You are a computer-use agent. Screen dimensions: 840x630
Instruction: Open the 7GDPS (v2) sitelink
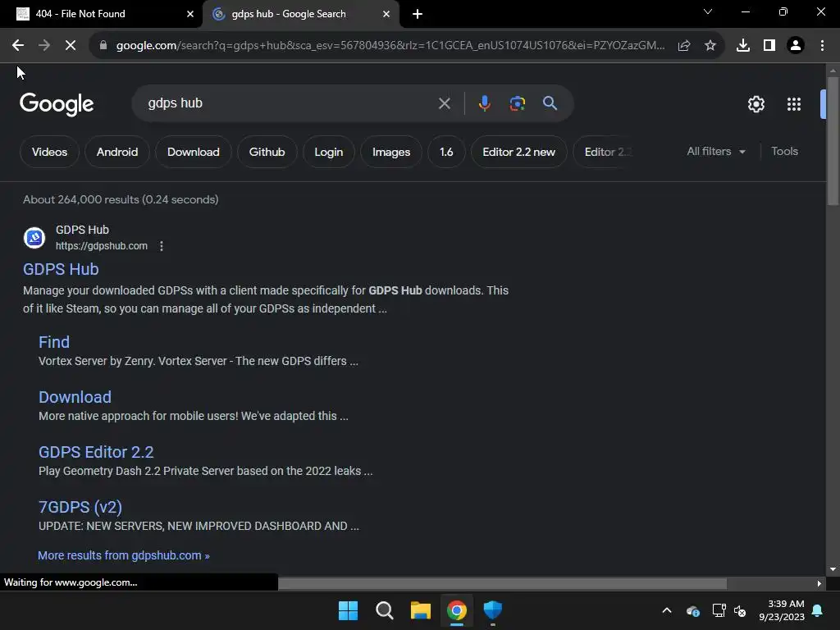click(x=80, y=507)
